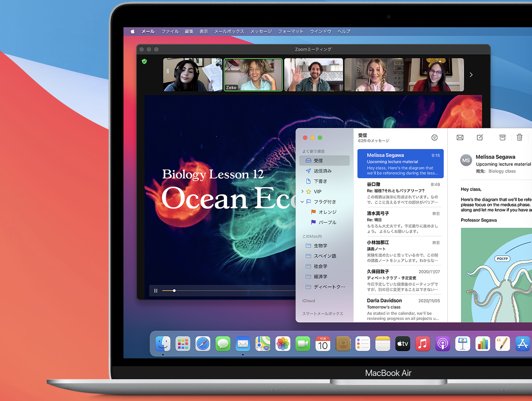The width and height of the screenshot is (532, 401).
Task: Expand the VIP mailbox group
Action: [x=302, y=191]
